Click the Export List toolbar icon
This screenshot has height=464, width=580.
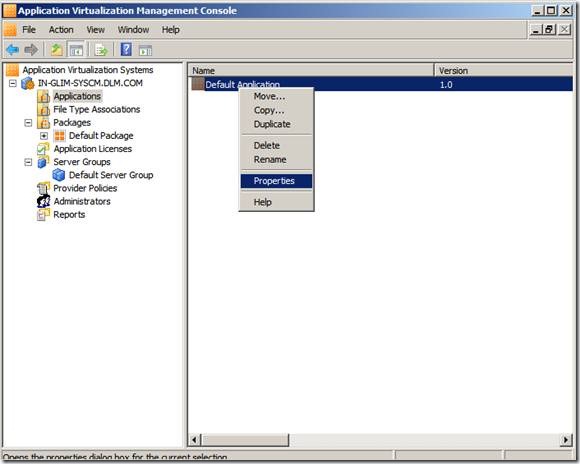click(x=101, y=50)
